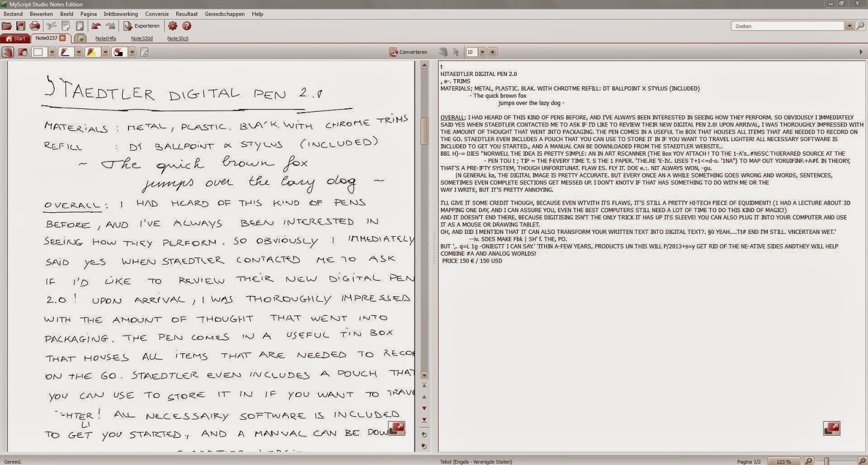Viewport: 868px width, 465px height.
Task: Open the Gereedschappen menu
Action: [225, 14]
